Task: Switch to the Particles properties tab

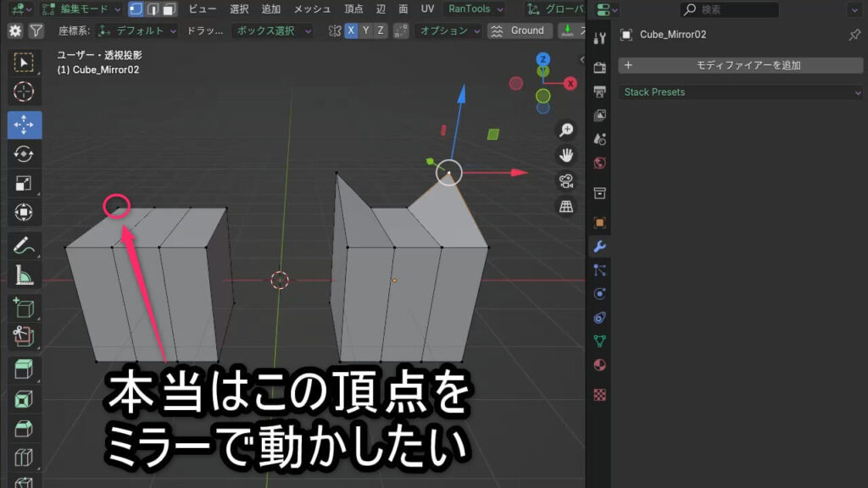Action: click(x=599, y=270)
